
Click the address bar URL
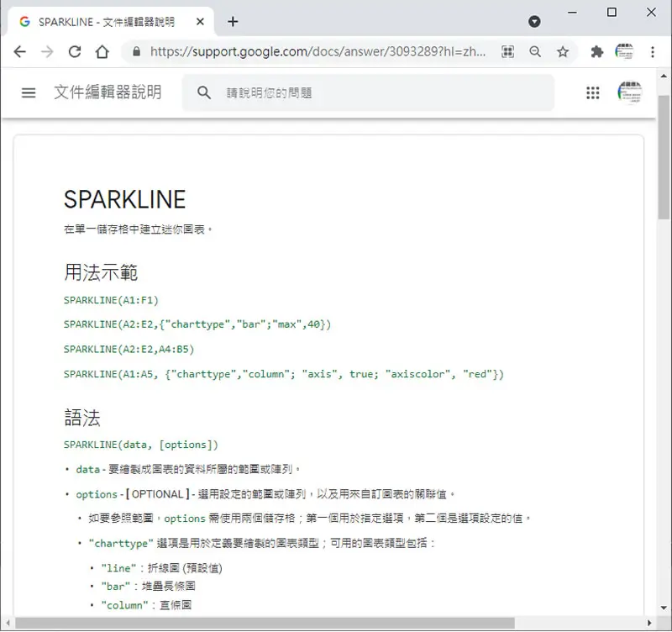tap(318, 52)
